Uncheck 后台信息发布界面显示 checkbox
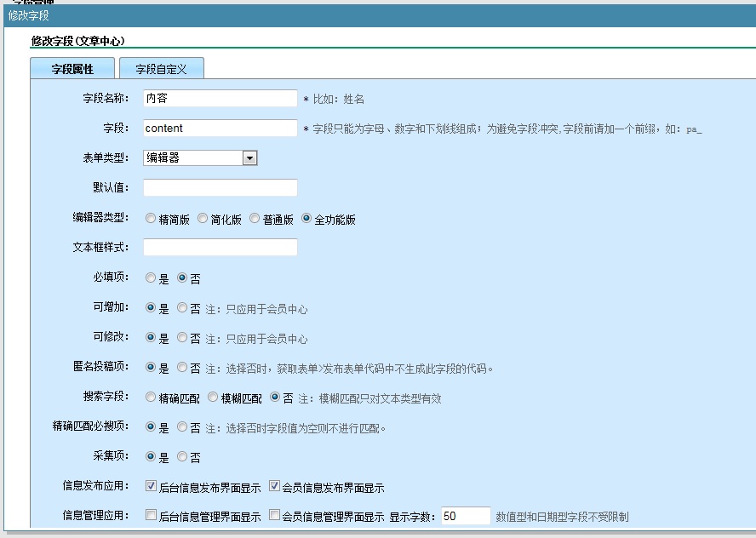This screenshot has height=538, width=756. (152, 487)
